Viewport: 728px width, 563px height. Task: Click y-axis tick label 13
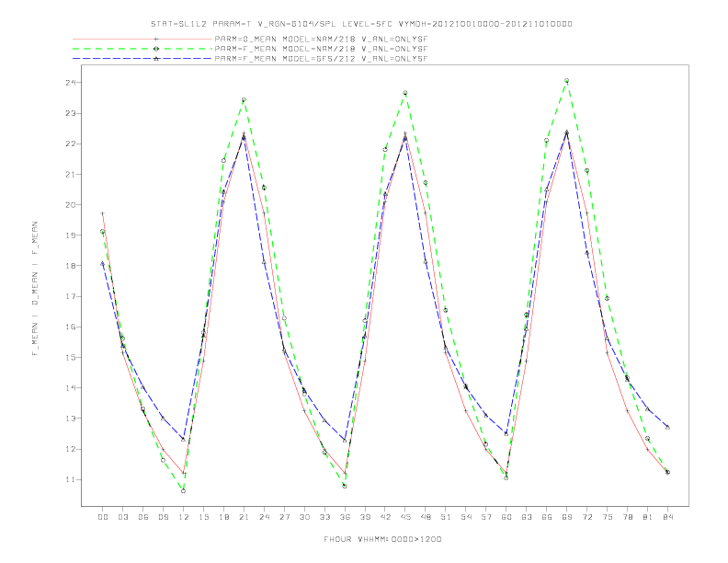click(x=71, y=419)
